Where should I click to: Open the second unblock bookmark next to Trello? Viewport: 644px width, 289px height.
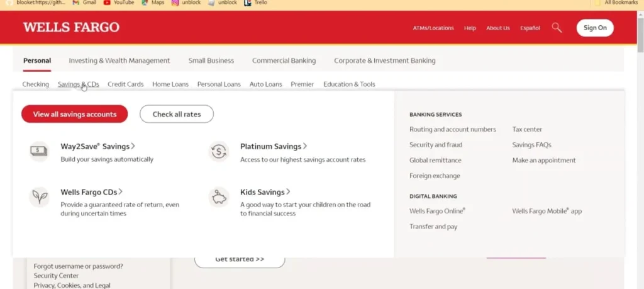pos(223,3)
